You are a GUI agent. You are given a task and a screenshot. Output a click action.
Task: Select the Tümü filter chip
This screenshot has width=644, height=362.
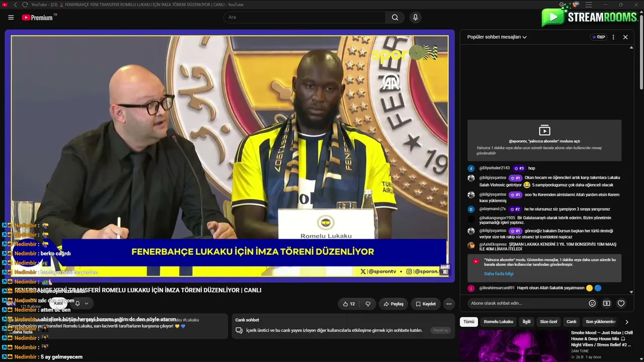[469, 322]
